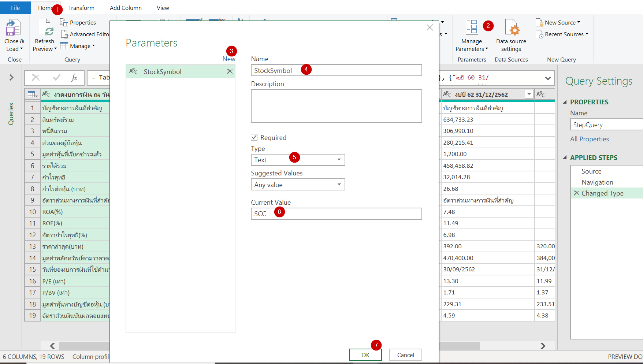The width and height of the screenshot is (643, 364).
Task: Open the parameter Type dropdown
Action: coord(339,160)
